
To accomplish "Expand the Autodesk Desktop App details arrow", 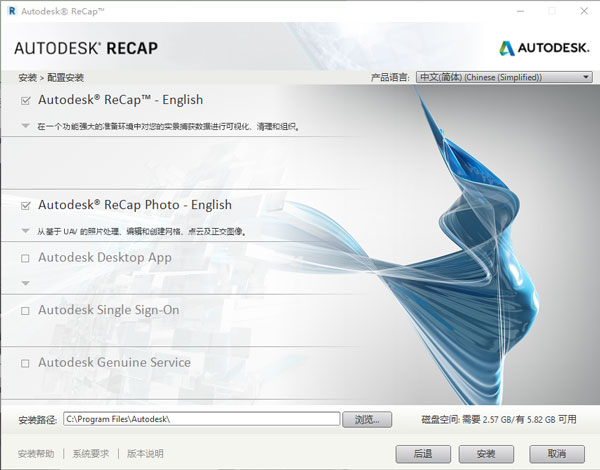I will tap(25, 283).
